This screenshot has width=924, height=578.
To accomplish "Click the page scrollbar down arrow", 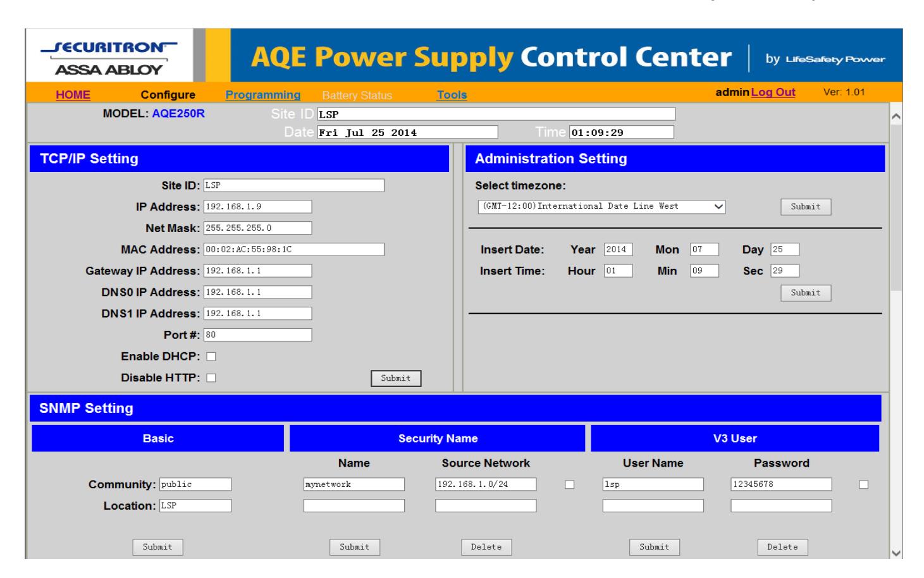I will click(x=896, y=553).
